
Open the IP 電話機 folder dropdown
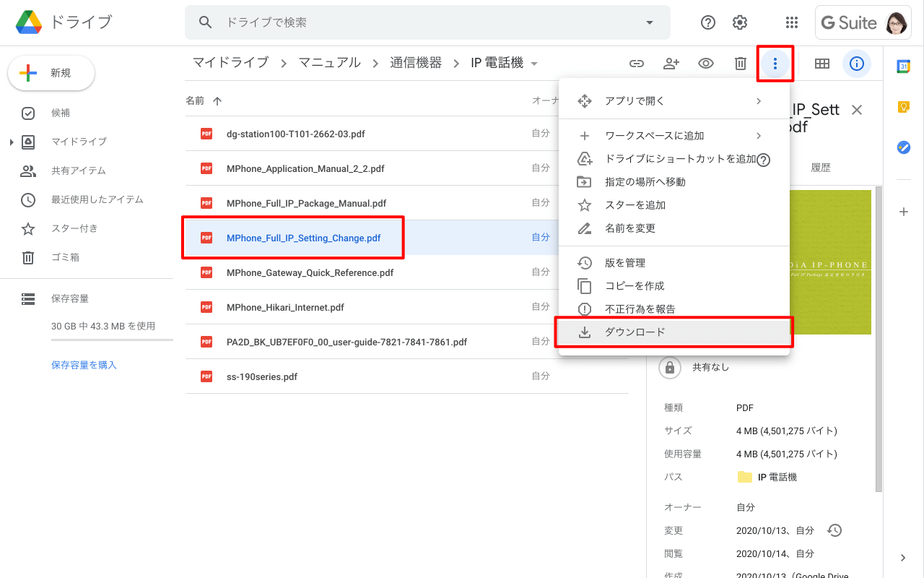[534, 64]
